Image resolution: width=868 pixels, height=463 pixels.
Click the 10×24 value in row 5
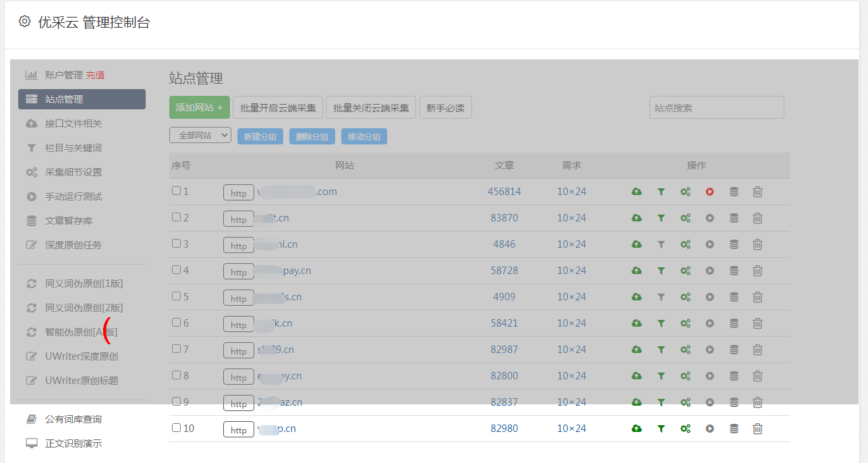coord(572,297)
